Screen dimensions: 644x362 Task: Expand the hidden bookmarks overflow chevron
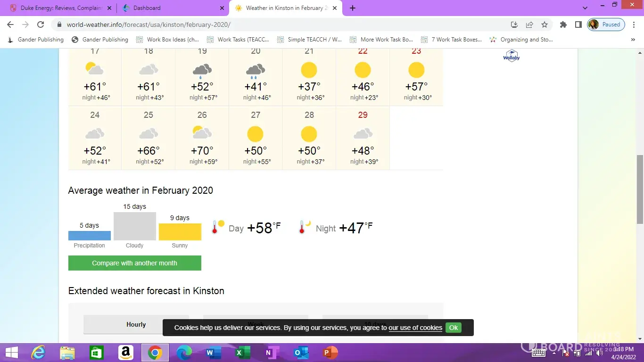pyautogui.click(x=633, y=40)
